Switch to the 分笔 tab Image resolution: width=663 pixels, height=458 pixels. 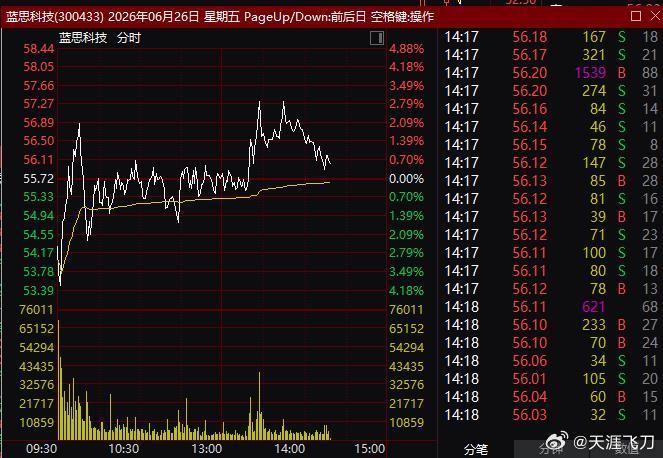[x=475, y=450]
